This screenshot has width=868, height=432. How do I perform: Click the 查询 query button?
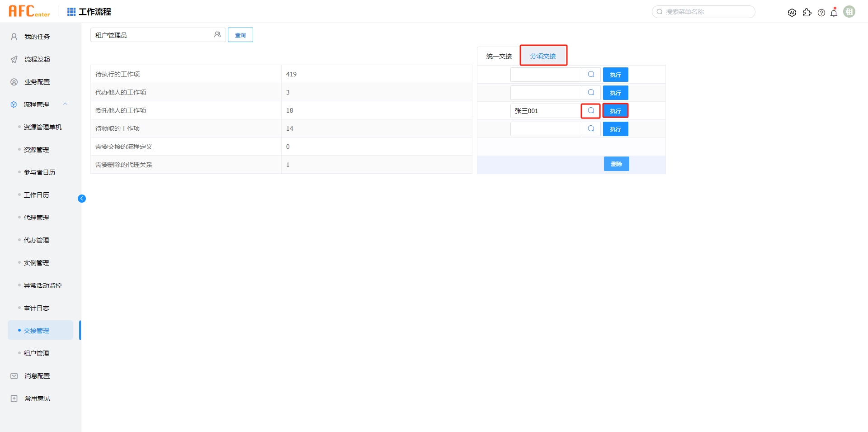(241, 34)
